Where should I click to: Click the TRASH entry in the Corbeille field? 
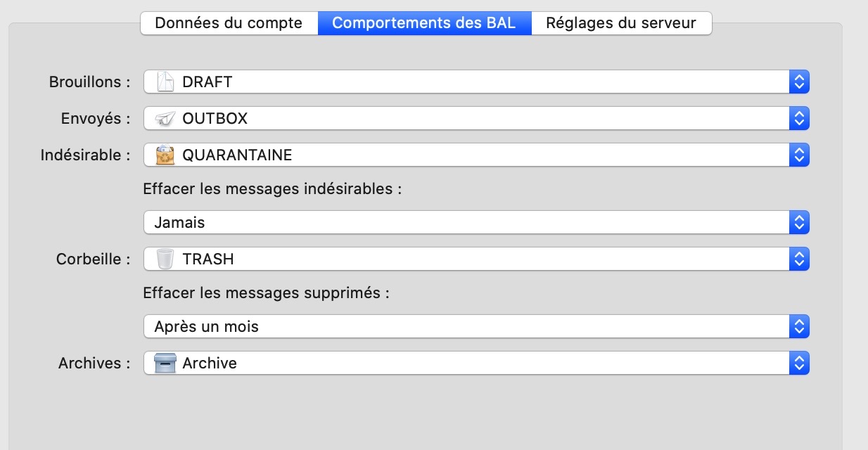(x=208, y=259)
